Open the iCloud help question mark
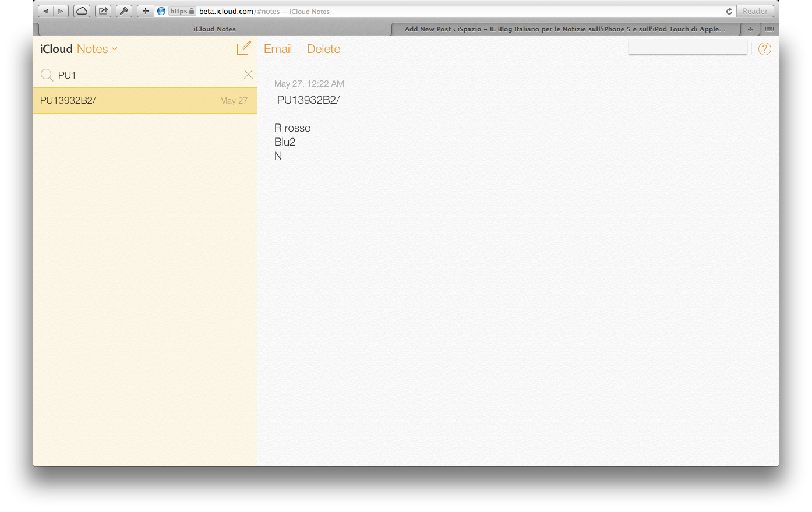 pyautogui.click(x=764, y=50)
